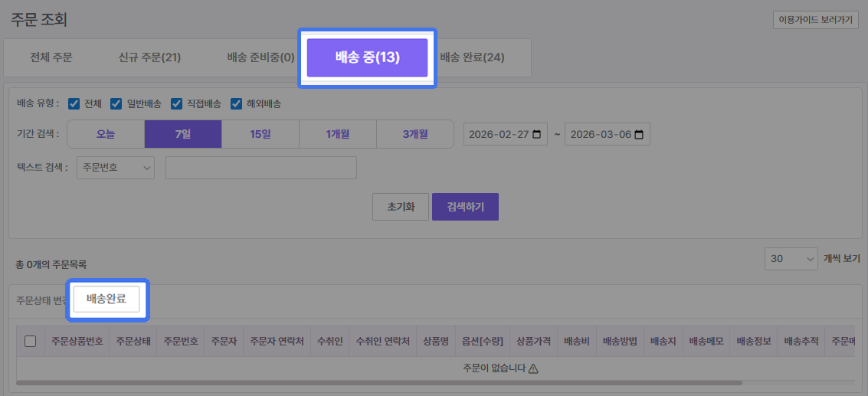This screenshot has width=868, height=396.
Task: Switch to the 전체 주문 tab
Action: 51,58
